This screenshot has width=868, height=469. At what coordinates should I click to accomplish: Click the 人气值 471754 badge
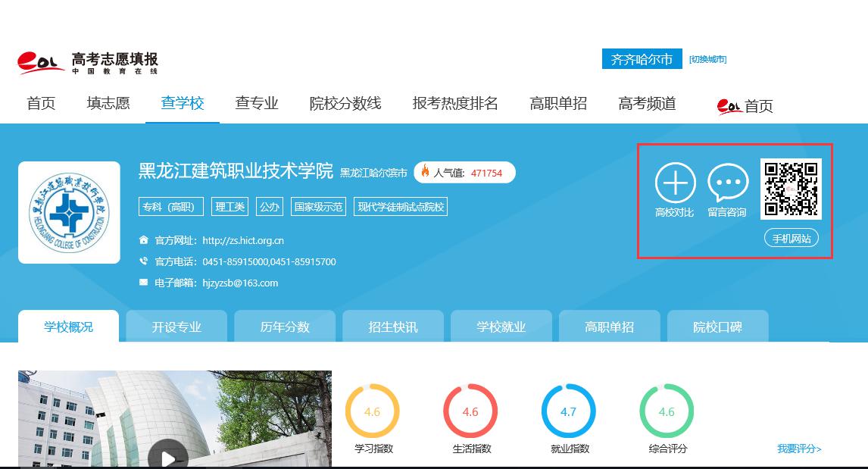(x=465, y=172)
